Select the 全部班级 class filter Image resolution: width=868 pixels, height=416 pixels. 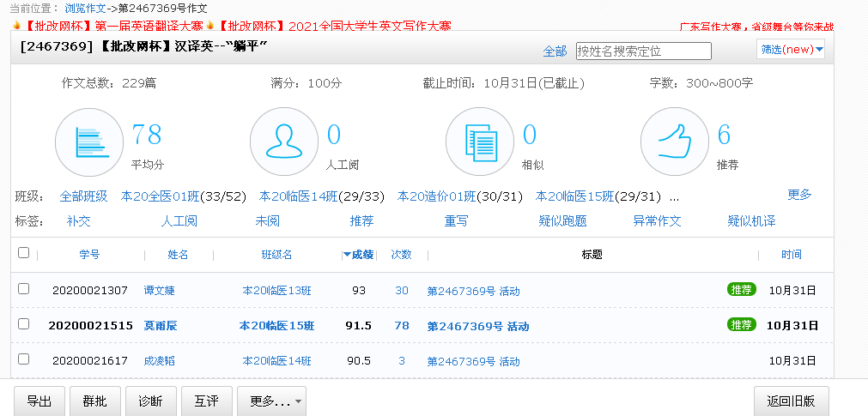[83, 196]
